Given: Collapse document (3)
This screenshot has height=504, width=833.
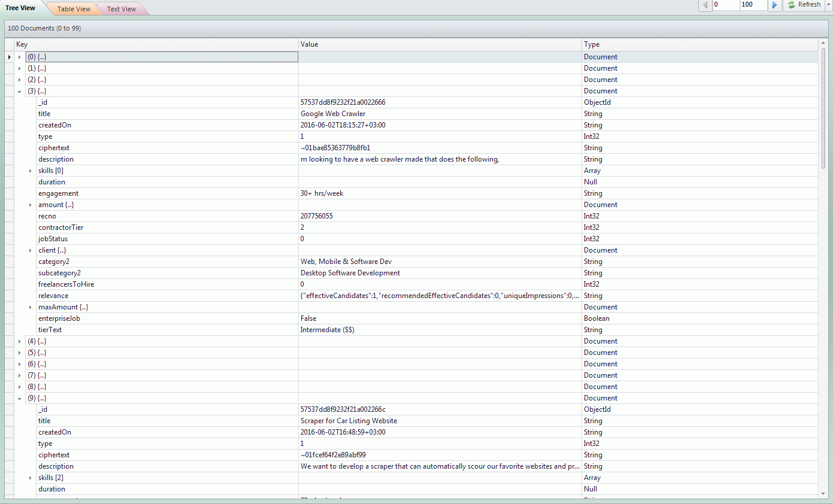Looking at the screenshot, I should click(20, 91).
